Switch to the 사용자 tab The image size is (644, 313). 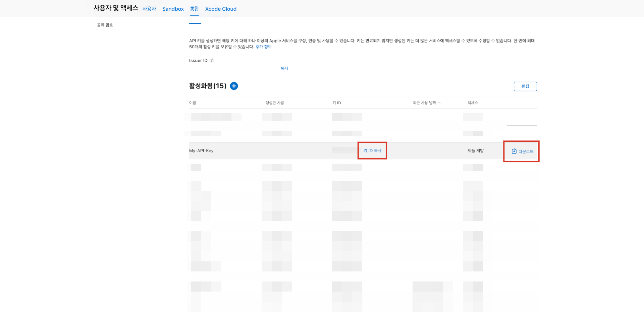pos(149,9)
